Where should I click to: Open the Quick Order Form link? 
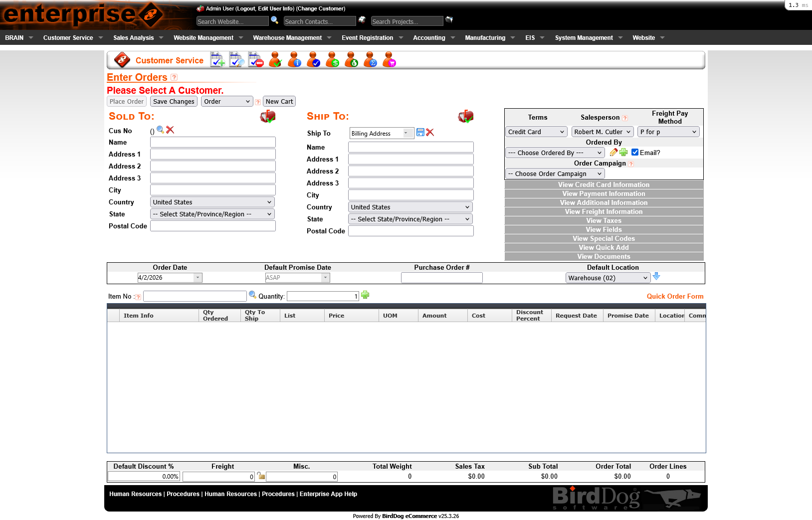(675, 296)
